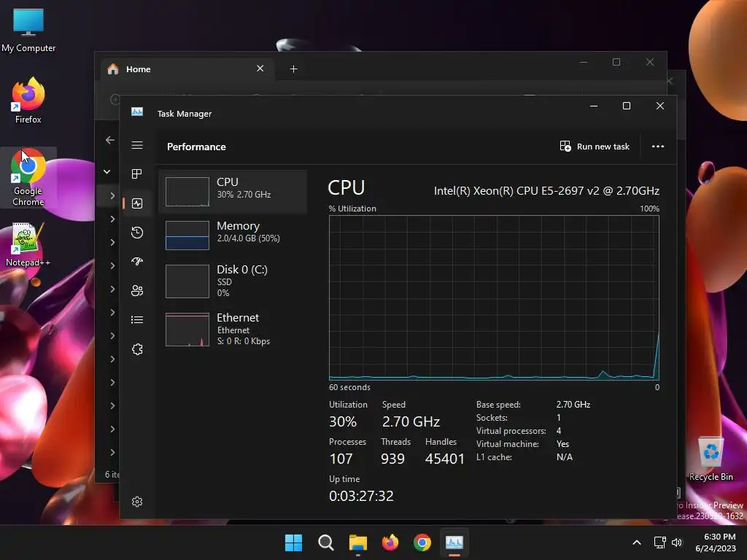Image resolution: width=747 pixels, height=560 pixels.
Task: Open the Details list sidebar icon
Action: coord(137,319)
